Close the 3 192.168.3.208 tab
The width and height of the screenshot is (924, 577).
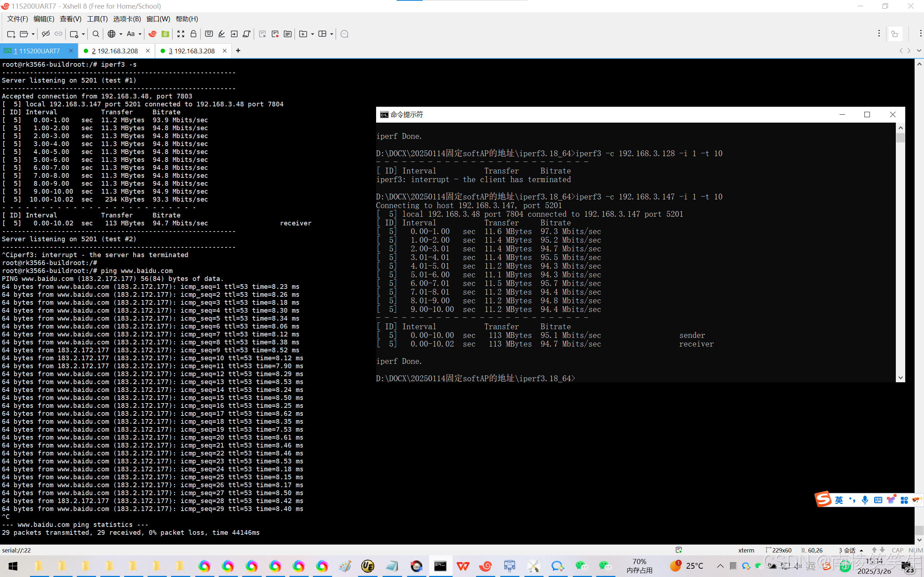point(225,50)
